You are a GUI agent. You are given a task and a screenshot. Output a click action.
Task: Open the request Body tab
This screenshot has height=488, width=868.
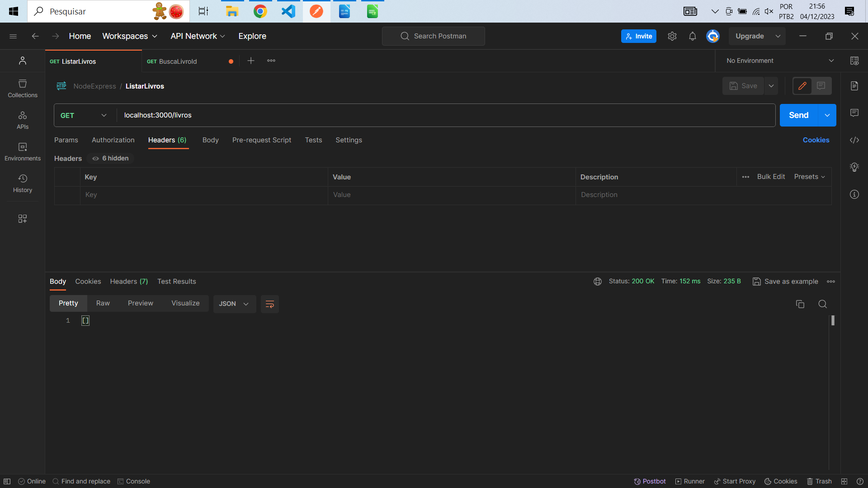tap(211, 140)
